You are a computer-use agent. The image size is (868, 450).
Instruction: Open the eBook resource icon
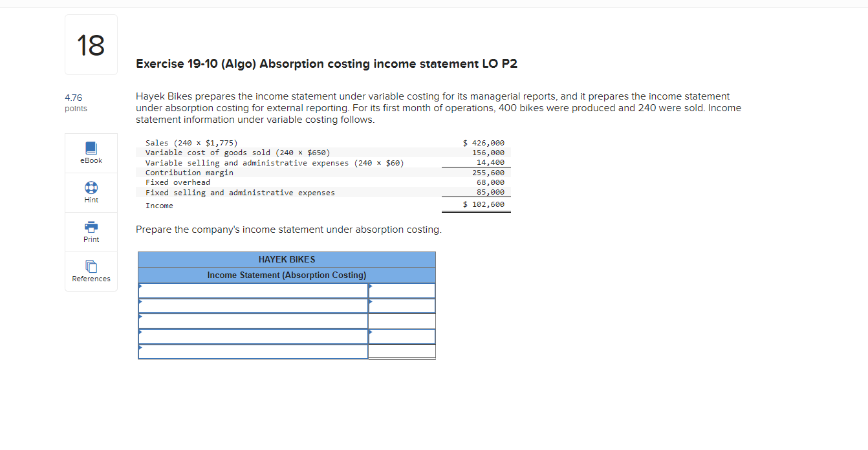(x=91, y=148)
